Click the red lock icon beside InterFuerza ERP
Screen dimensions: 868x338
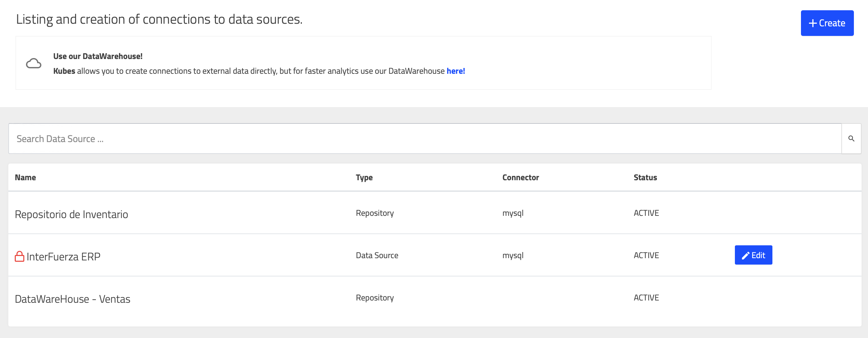[20, 257]
